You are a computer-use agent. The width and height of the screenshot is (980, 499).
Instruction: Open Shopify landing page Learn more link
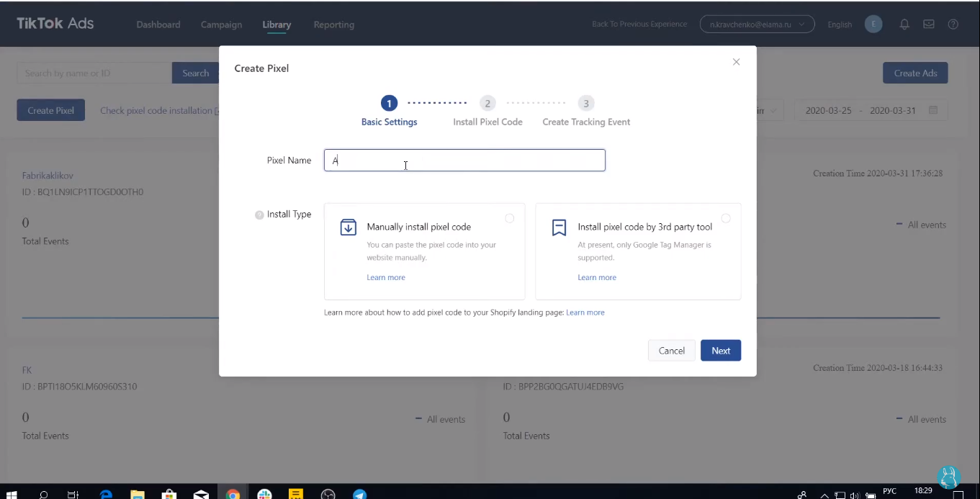585,313
